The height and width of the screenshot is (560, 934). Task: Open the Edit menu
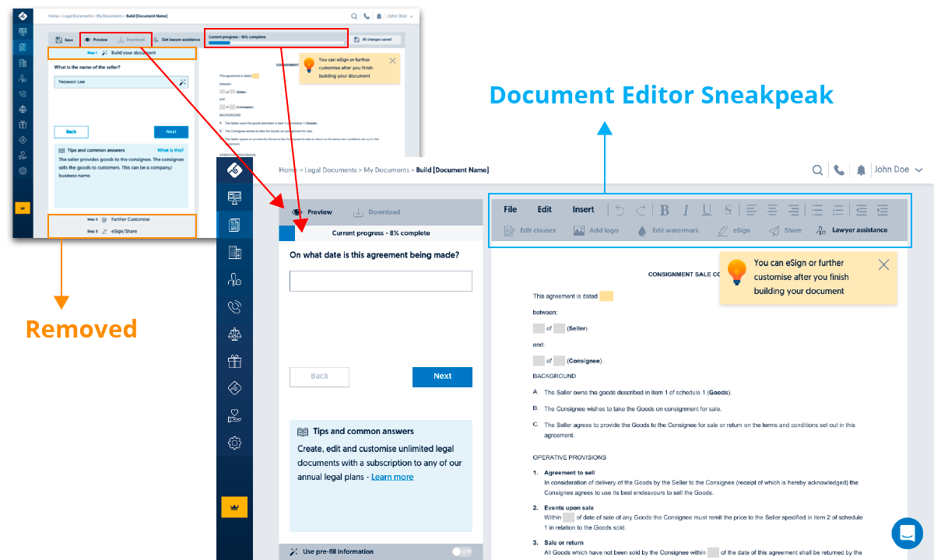545,209
